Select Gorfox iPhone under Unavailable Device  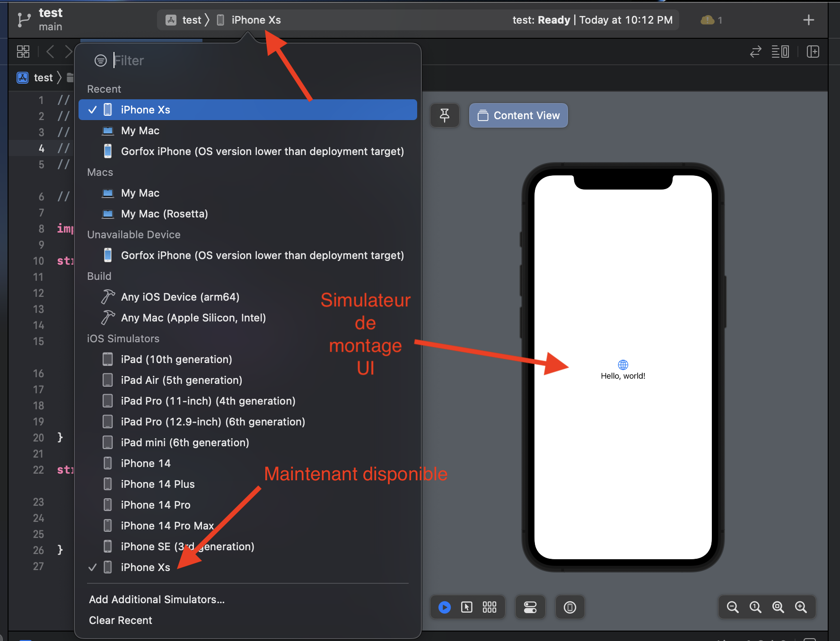coord(248,255)
